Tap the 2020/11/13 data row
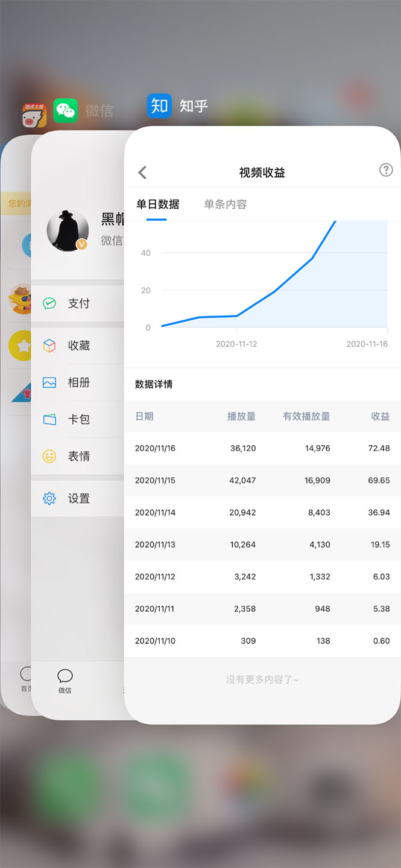401x868 pixels. pos(262,544)
